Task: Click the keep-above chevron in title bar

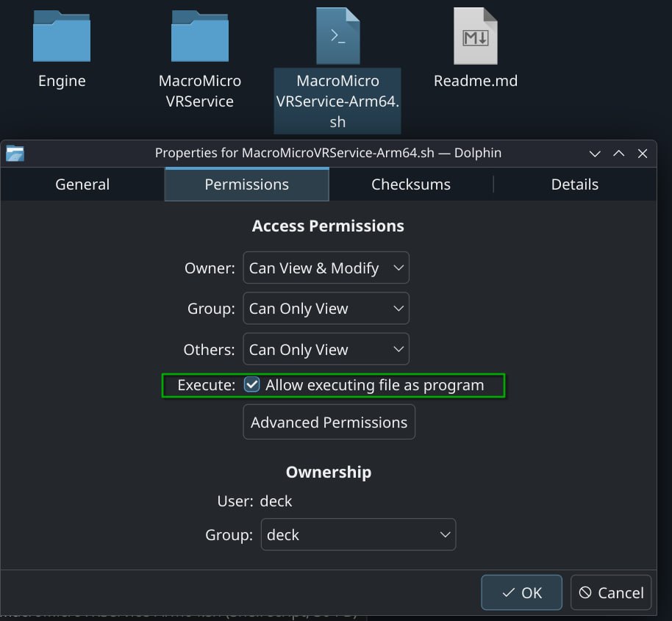Action: click(x=619, y=154)
